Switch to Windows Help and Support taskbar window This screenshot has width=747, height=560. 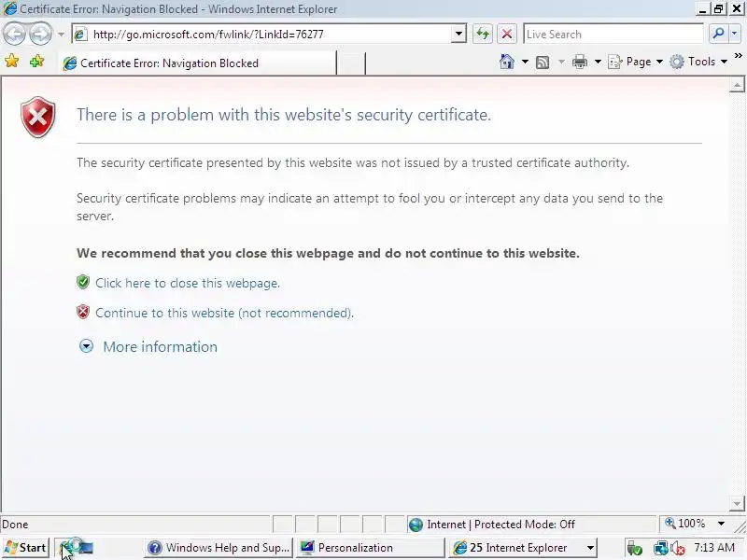[218, 548]
